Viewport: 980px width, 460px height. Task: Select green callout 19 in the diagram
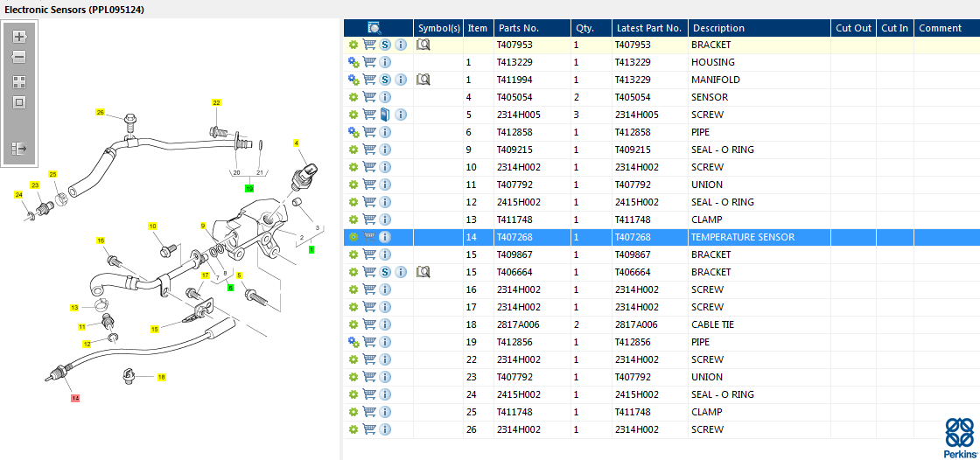(x=249, y=188)
